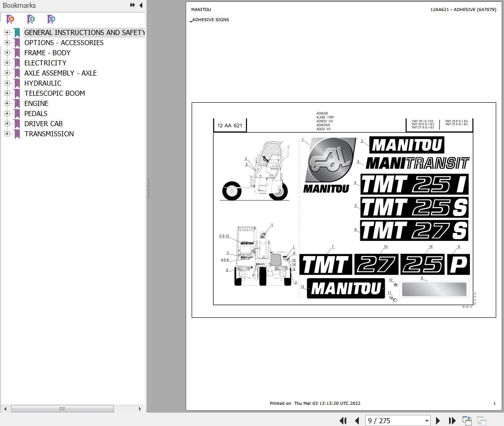The image size is (504, 426).
Task: Expand the PEDALS bookmark node
Action: pyautogui.click(x=7, y=113)
